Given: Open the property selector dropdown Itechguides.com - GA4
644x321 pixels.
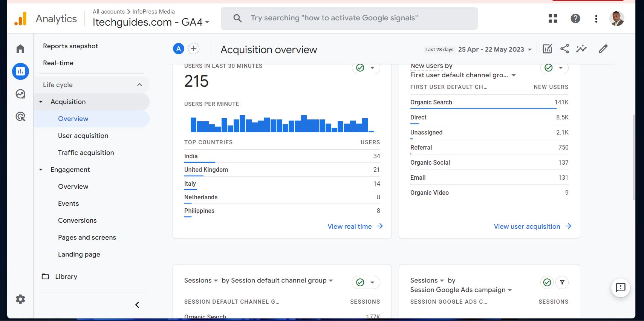Looking at the screenshot, I should (151, 22).
